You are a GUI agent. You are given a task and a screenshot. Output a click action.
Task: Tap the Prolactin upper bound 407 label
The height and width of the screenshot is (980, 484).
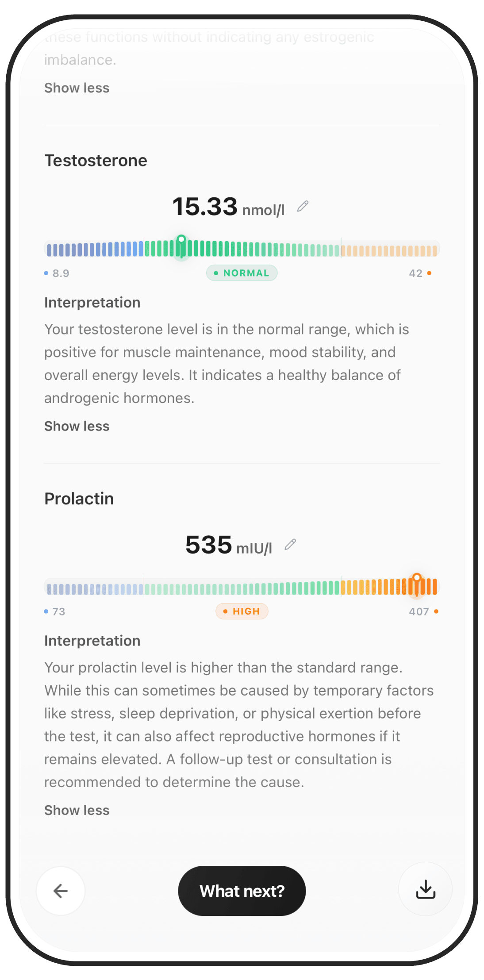424,611
